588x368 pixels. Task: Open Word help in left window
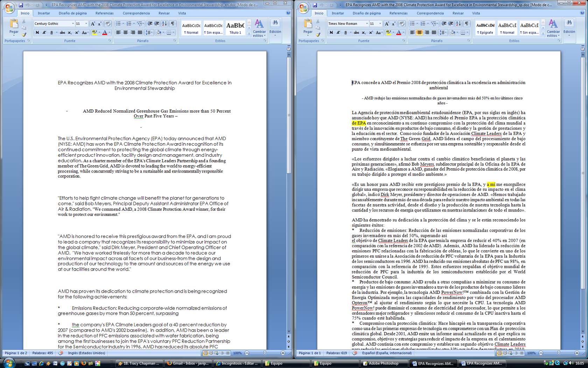pyautogui.click(x=288, y=13)
